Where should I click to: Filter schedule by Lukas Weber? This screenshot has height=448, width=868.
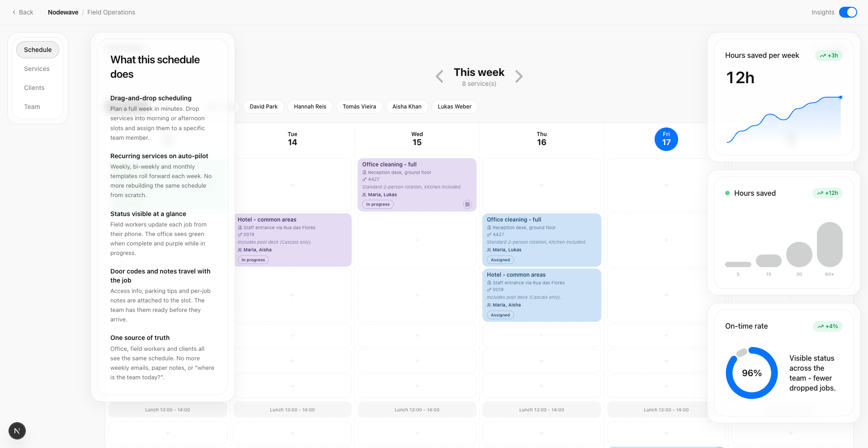click(x=454, y=107)
